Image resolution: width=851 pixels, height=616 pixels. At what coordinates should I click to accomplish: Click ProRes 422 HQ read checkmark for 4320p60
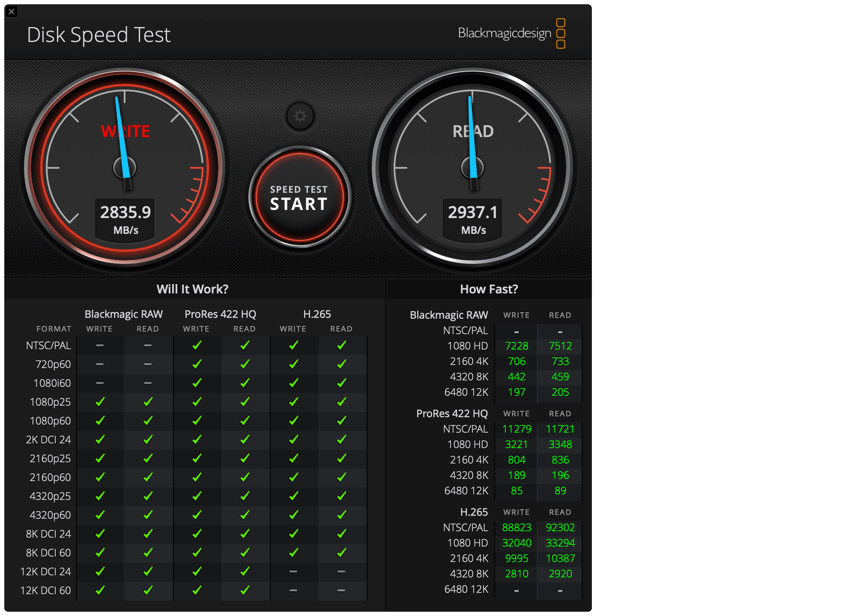coord(245,515)
